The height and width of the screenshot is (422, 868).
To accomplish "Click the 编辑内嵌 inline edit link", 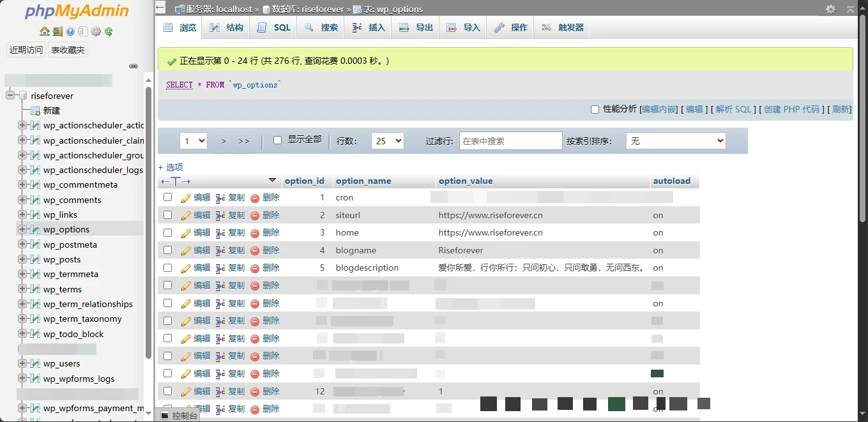I will pyautogui.click(x=659, y=109).
